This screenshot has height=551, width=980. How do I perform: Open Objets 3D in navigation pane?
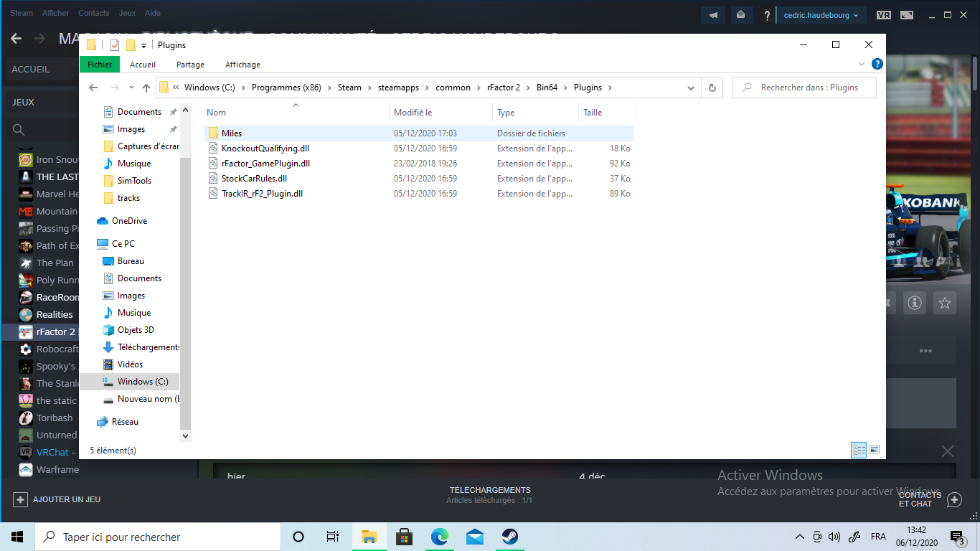(x=136, y=330)
